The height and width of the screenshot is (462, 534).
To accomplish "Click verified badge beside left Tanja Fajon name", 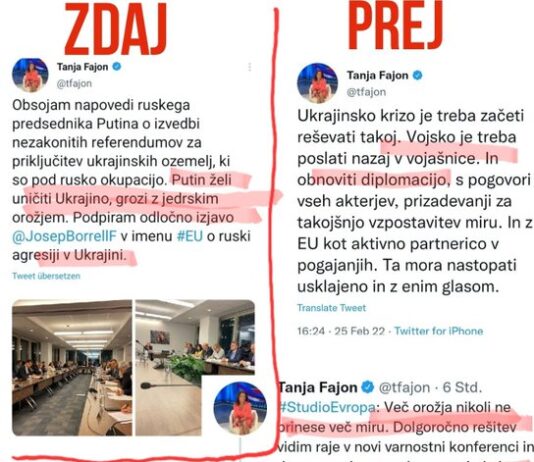I will (117, 66).
